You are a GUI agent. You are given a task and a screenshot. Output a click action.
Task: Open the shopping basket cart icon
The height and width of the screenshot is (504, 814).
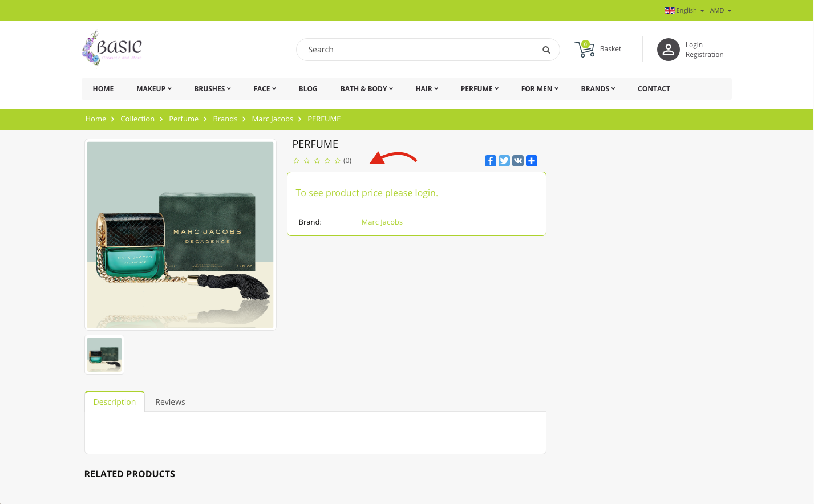click(x=584, y=49)
